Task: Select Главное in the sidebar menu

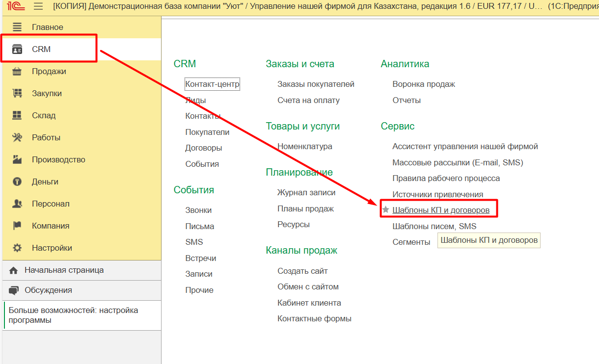Action: [47, 27]
